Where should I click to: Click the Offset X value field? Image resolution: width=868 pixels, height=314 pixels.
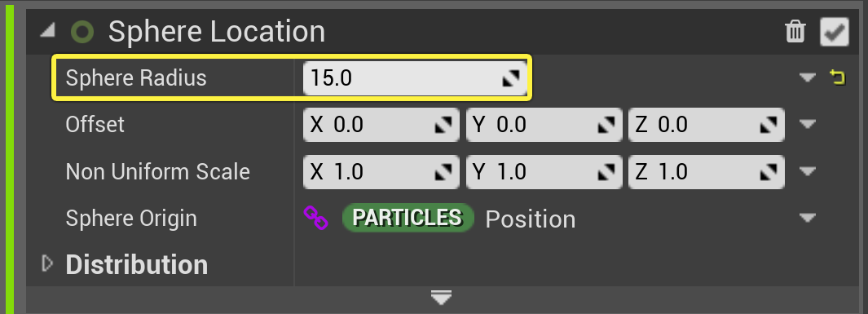(x=381, y=125)
